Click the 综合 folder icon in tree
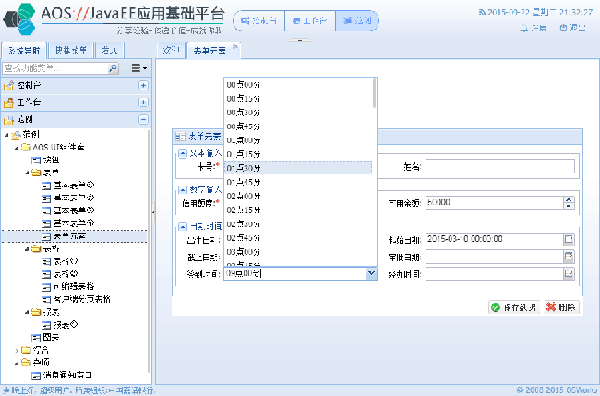This screenshot has width=600, height=396. [x=26, y=350]
